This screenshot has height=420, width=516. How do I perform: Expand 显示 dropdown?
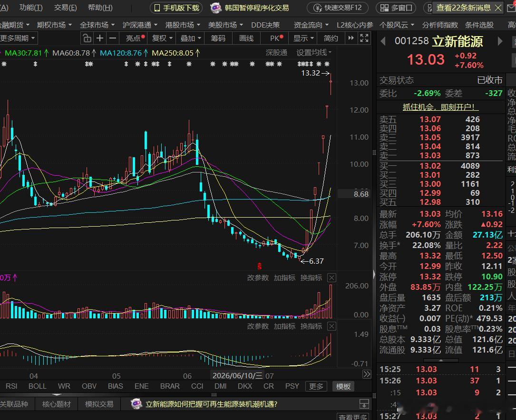pos(304,38)
